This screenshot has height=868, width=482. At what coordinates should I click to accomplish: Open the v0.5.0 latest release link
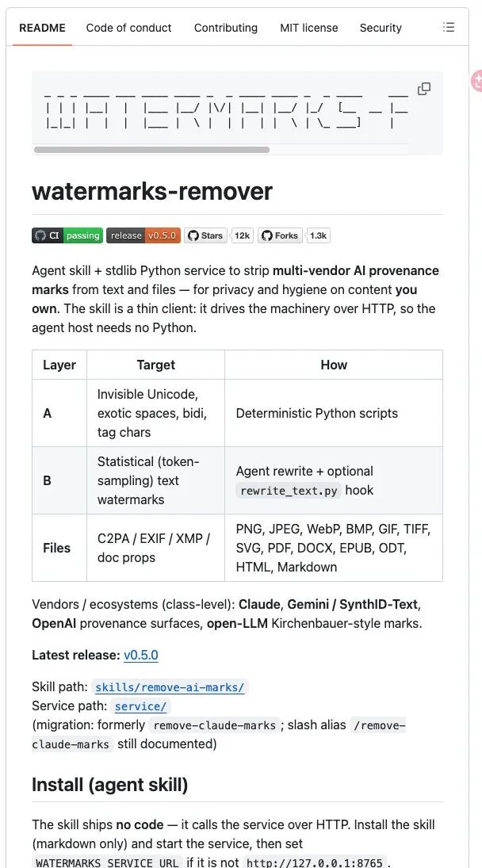(141, 656)
